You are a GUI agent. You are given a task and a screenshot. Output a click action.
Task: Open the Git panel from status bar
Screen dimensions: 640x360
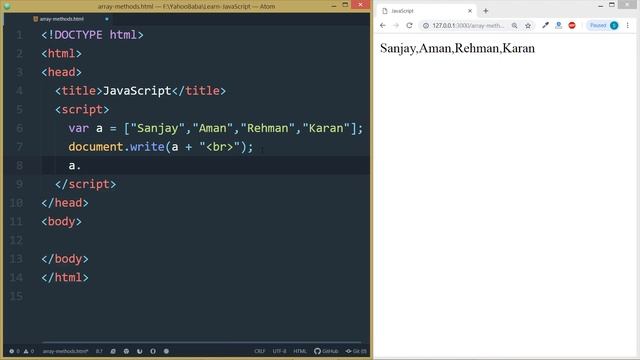tap(356, 351)
